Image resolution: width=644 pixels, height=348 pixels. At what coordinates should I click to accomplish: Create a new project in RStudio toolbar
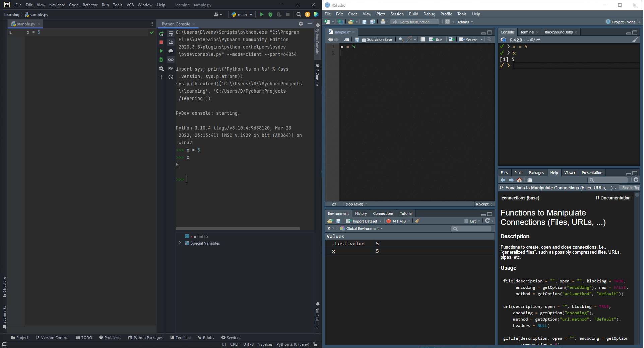point(341,22)
